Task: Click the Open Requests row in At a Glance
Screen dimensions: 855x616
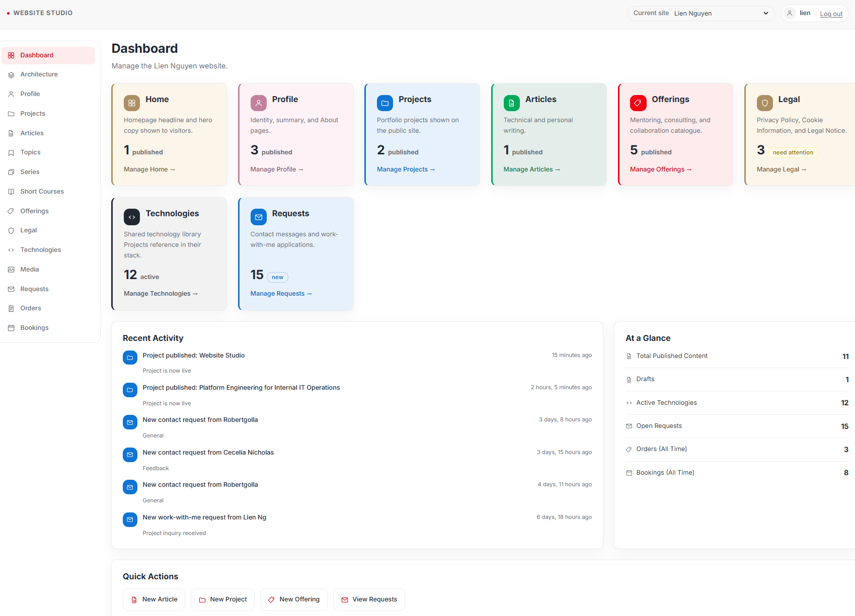Action: click(737, 426)
